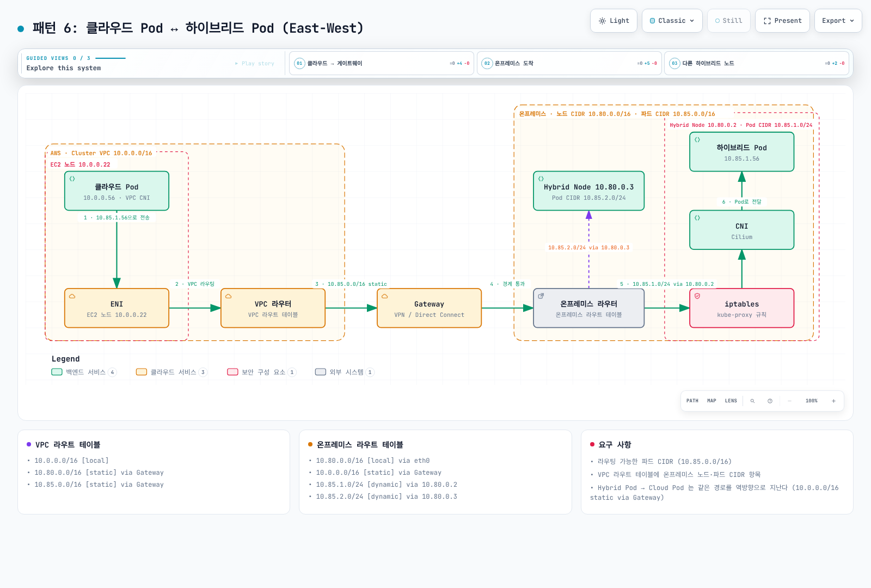871x588 pixels.
Task: Click the cloud icon on ENI node
Action: tap(72, 296)
